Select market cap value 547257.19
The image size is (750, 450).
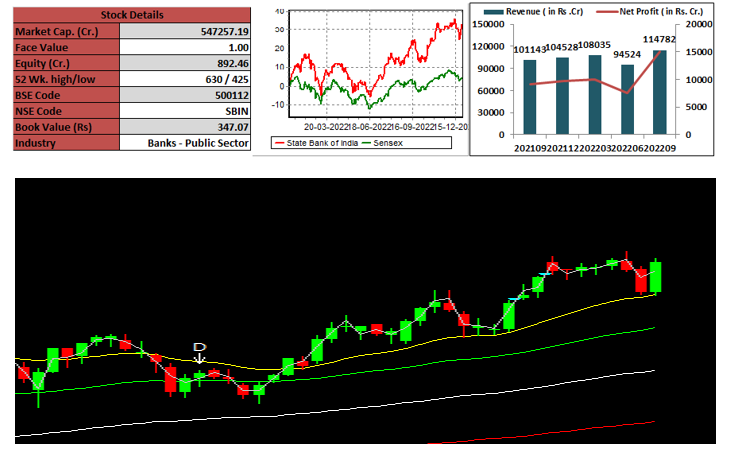pos(225,32)
